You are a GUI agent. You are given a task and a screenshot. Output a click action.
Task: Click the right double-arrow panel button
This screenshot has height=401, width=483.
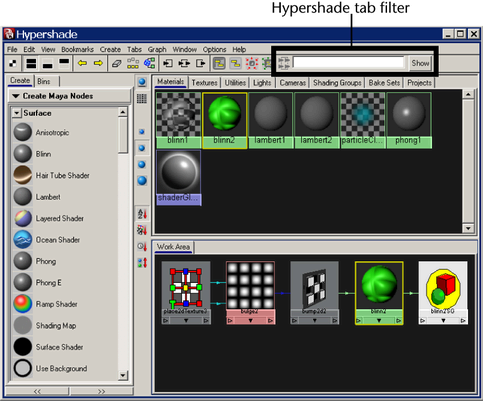(x=102, y=391)
